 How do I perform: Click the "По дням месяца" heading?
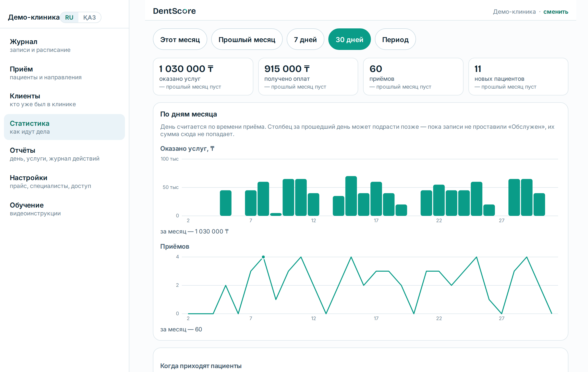[189, 114]
